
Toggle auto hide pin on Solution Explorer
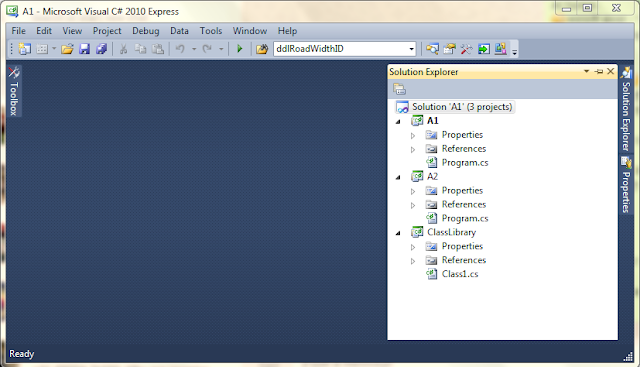pyautogui.click(x=599, y=71)
